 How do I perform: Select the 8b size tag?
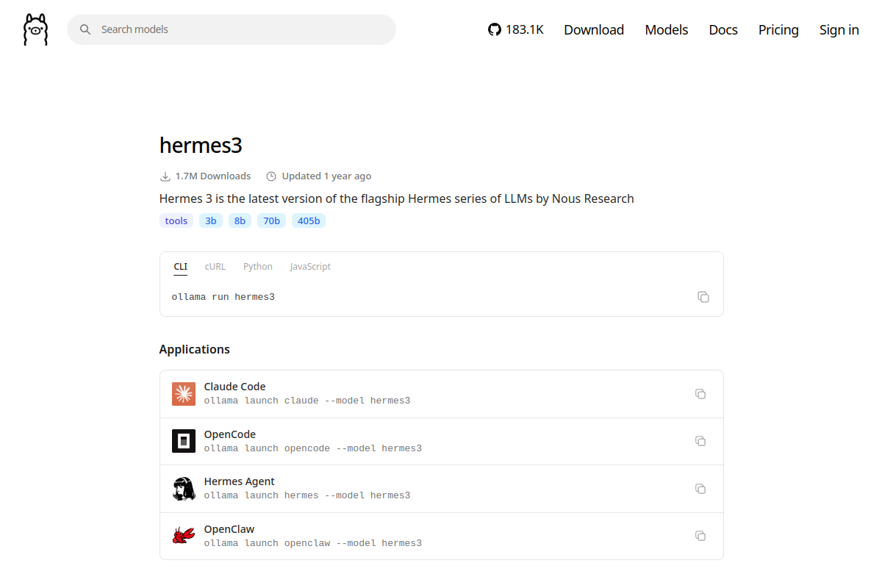[240, 220]
